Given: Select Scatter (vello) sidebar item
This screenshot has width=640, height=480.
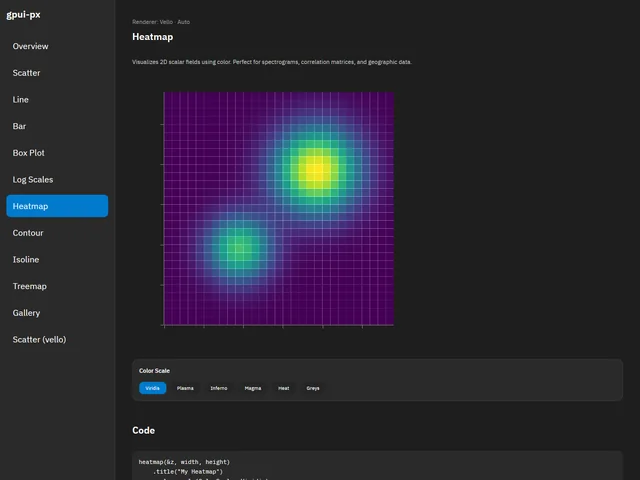Looking at the screenshot, I should (57, 340).
